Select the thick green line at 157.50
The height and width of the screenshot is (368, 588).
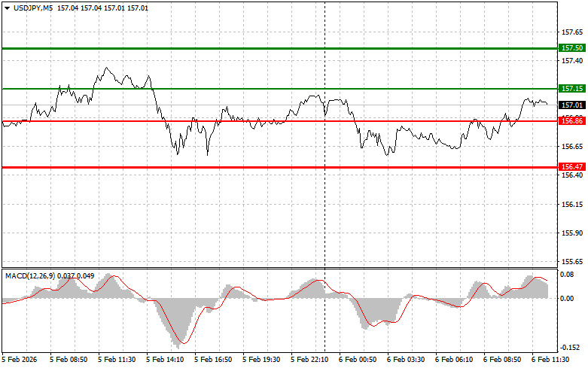(x=279, y=47)
